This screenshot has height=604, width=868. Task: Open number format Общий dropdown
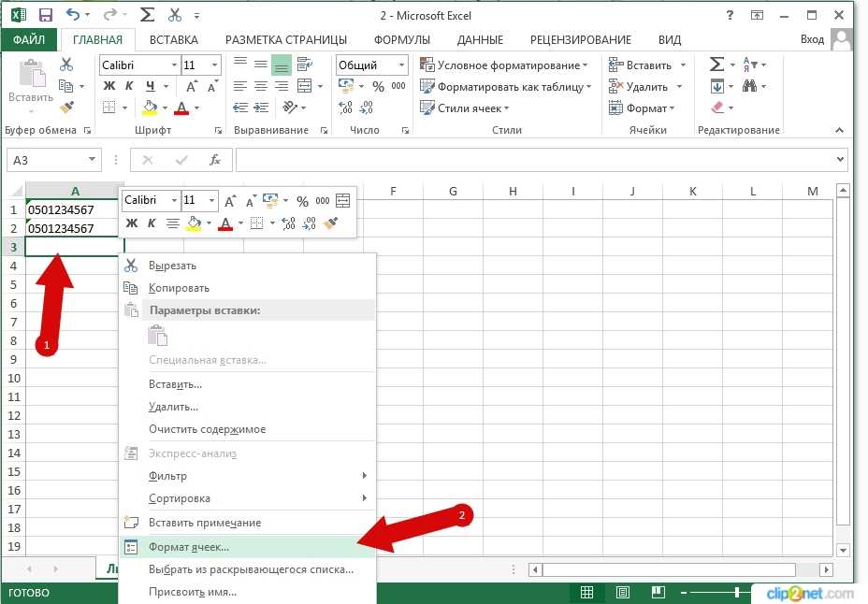coord(402,65)
